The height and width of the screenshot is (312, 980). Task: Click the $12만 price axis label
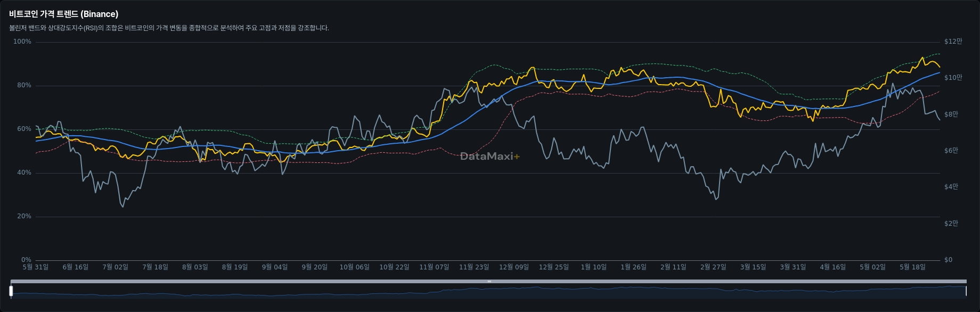[953, 42]
